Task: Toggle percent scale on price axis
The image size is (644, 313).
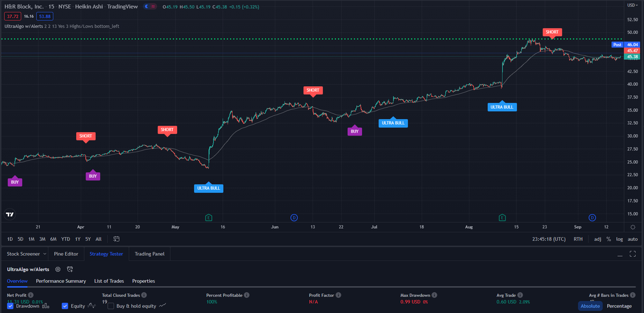Action: 609,239
